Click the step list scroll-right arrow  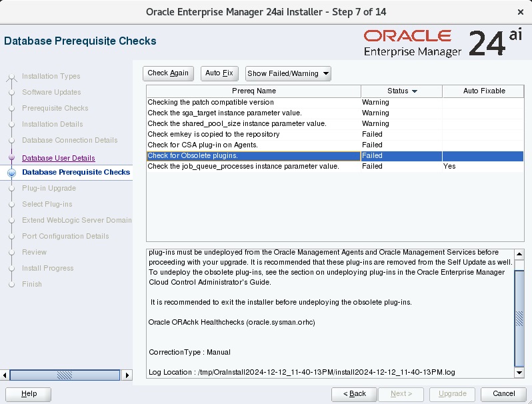click(127, 375)
